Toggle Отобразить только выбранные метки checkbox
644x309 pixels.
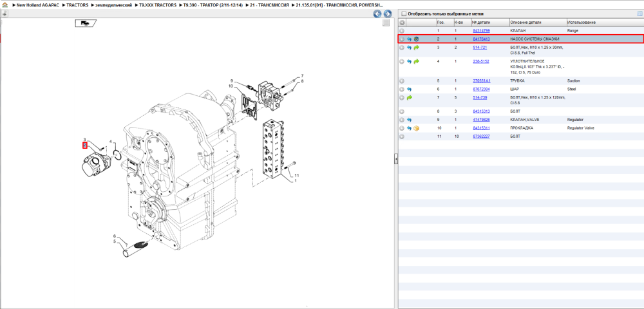coord(404,14)
